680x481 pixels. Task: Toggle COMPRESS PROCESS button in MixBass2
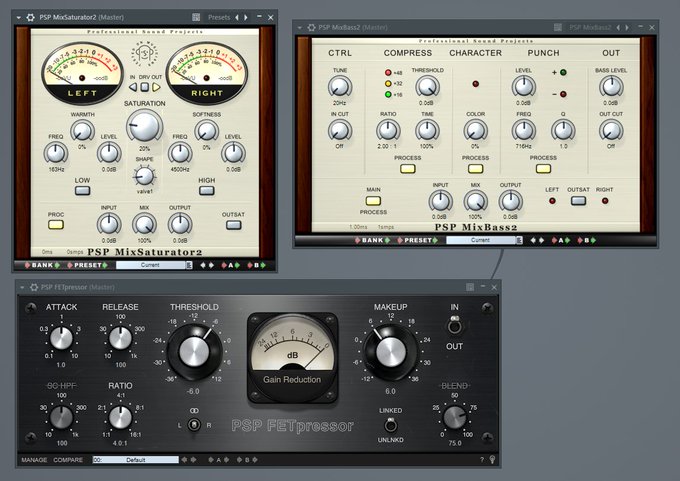coord(408,169)
